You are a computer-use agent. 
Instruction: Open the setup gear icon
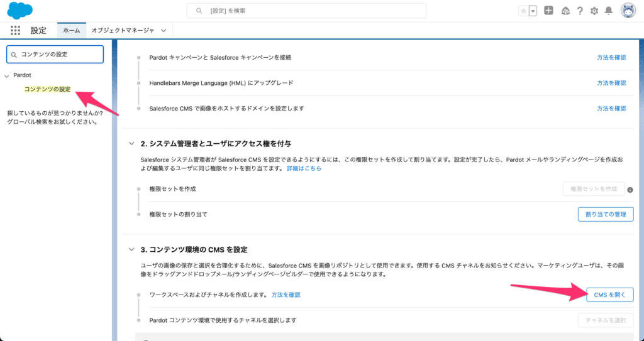pos(594,11)
